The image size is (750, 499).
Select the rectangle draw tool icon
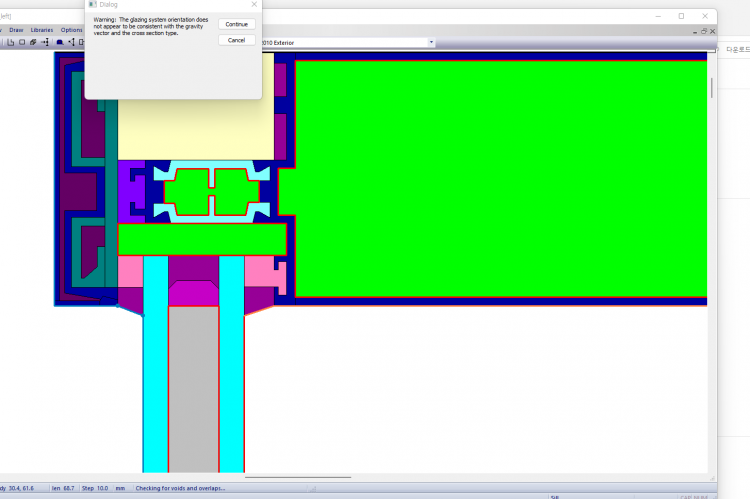(x=21, y=42)
